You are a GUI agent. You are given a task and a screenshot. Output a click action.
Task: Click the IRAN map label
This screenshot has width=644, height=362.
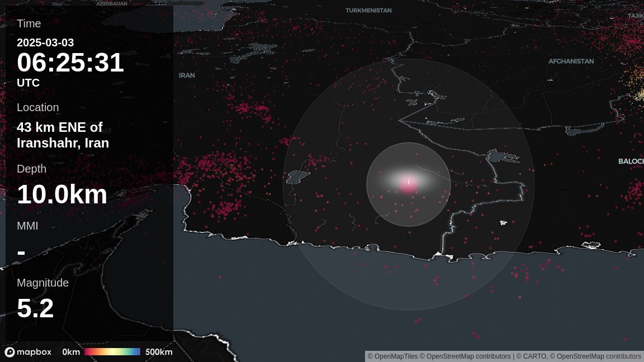[187, 75]
